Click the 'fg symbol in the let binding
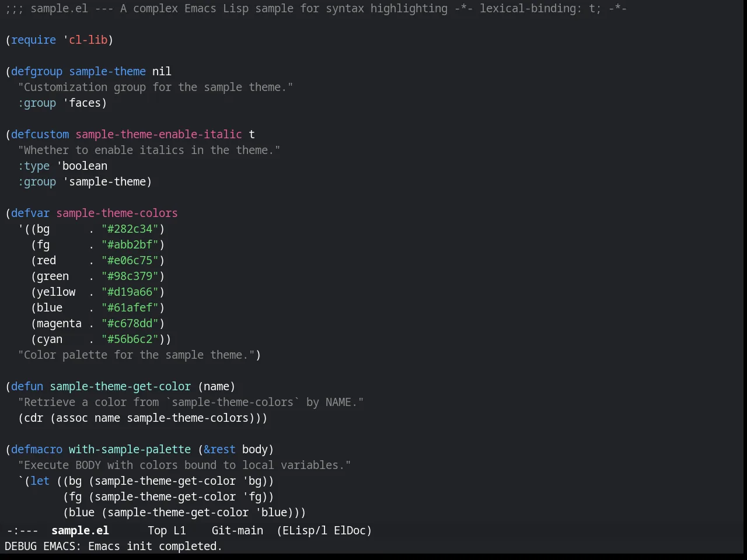This screenshot has width=747, height=560. click(x=252, y=496)
